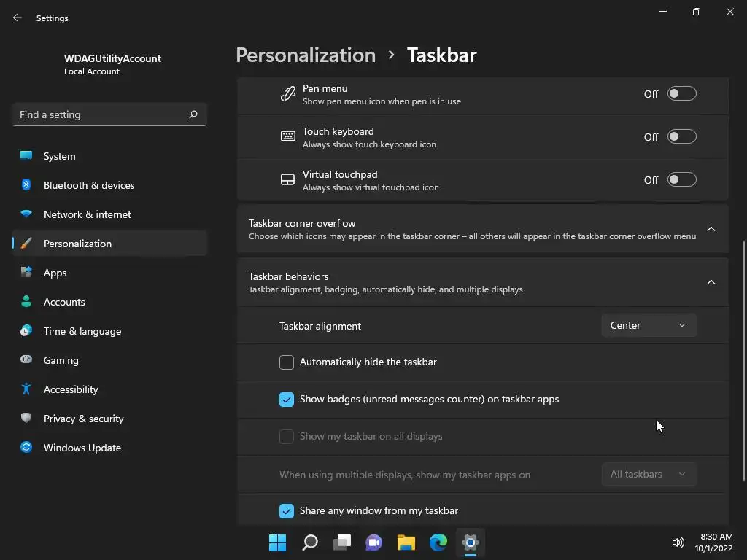This screenshot has height=560, width=747.
Task: Open Task View on the taskbar
Action: coord(342,542)
